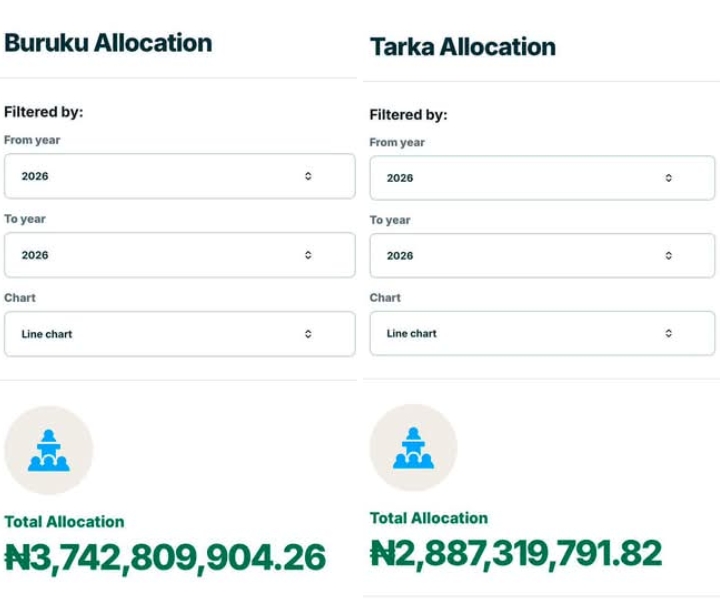Open Buruku To year 2026 dropdown
Viewport: 720px width, 599px height.
(x=180, y=255)
